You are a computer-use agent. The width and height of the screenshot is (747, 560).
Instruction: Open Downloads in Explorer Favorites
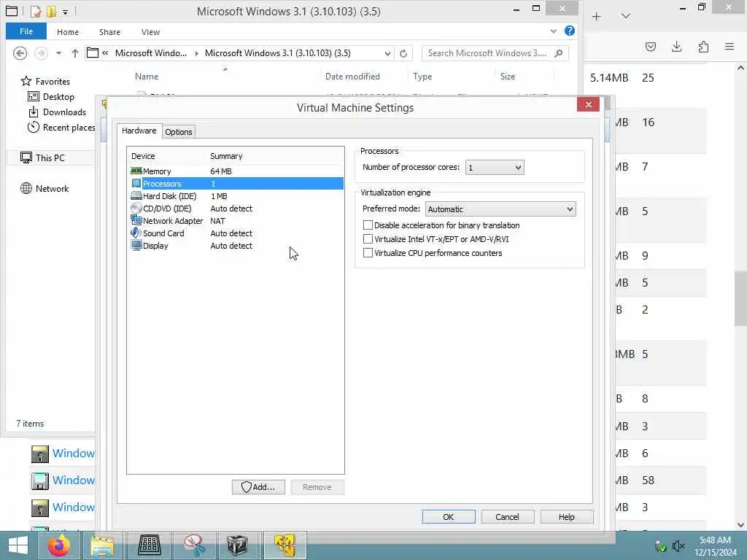[x=58, y=112]
